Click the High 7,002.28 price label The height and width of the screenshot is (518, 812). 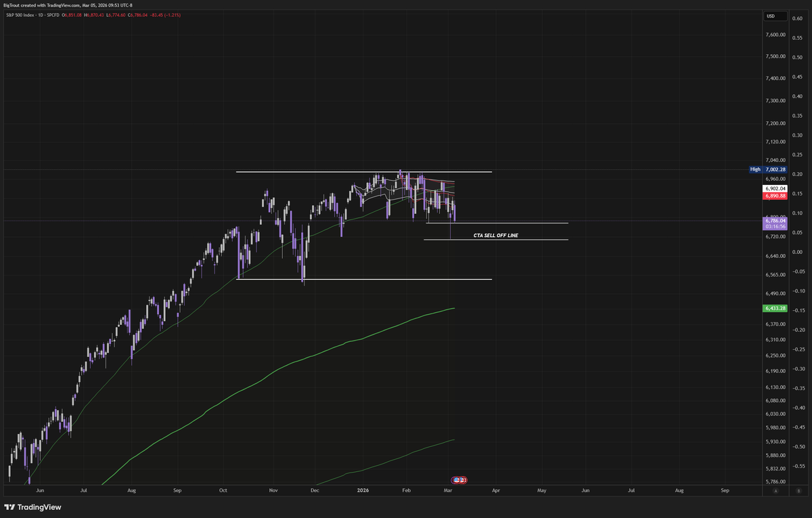(769, 169)
